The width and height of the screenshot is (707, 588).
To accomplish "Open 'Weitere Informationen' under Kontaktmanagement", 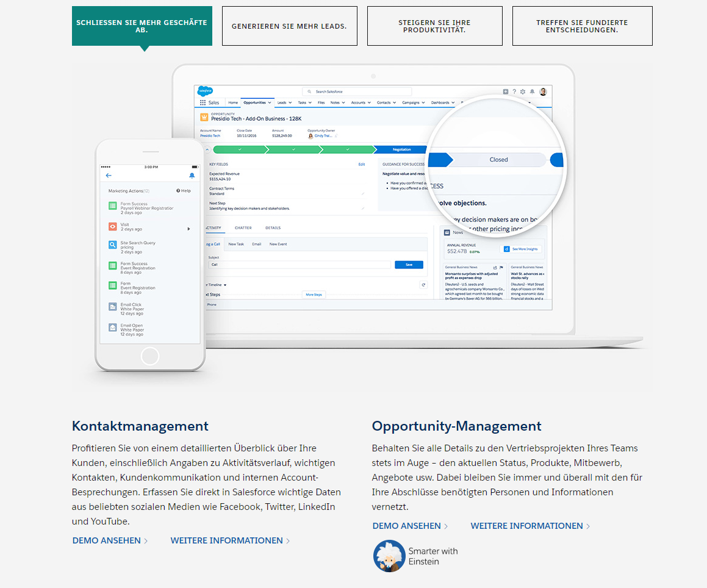I will point(230,540).
